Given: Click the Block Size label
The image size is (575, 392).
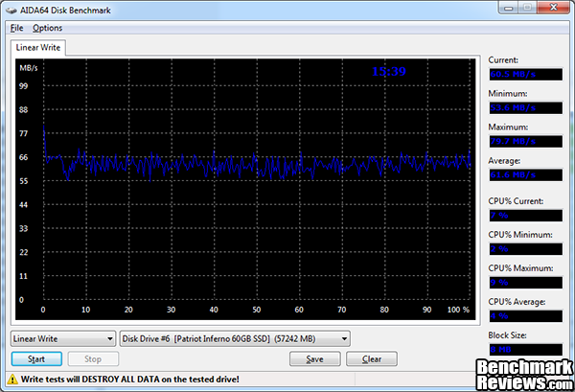Looking at the screenshot, I should 507,335.
